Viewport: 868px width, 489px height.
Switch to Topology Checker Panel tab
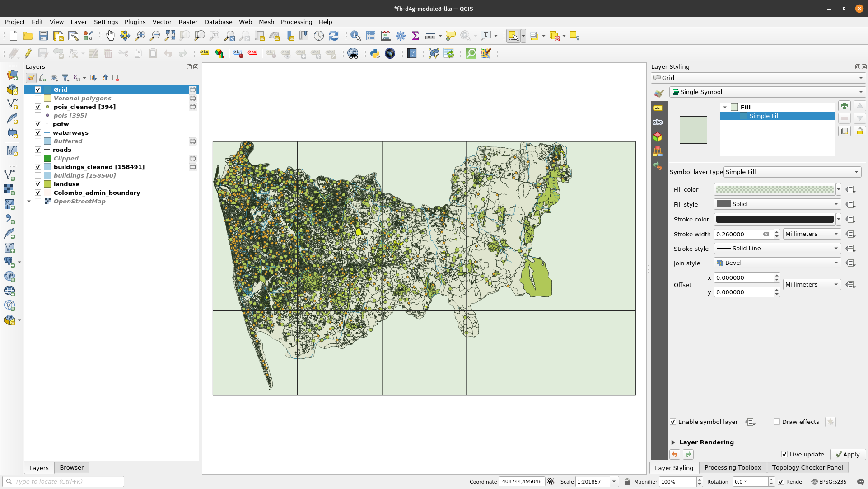[x=807, y=468]
